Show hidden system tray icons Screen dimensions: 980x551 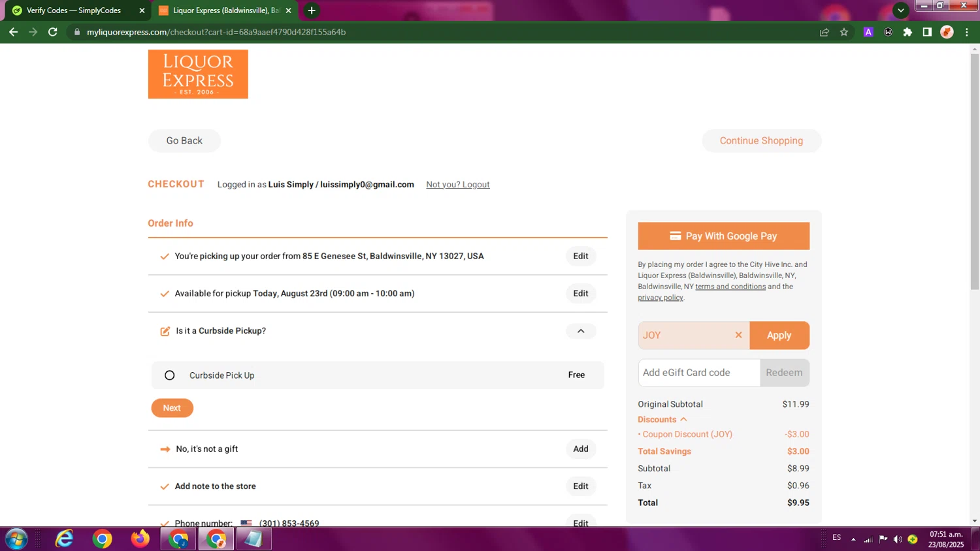click(853, 539)
